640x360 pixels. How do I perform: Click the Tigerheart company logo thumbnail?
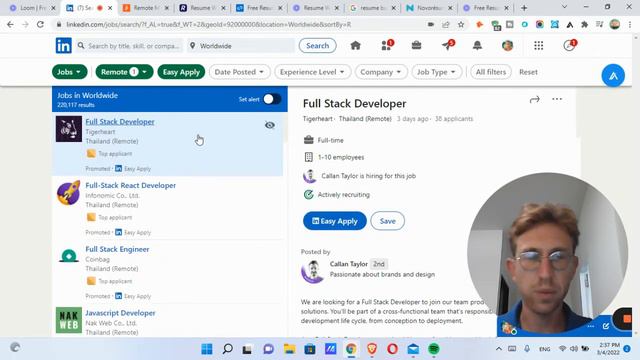click(x=69, y=129)
